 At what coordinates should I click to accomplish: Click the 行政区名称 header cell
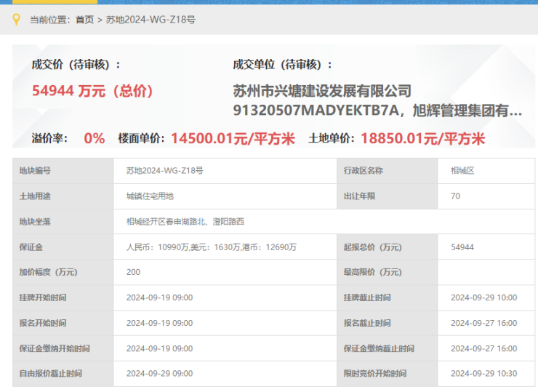tap(388, 171)
